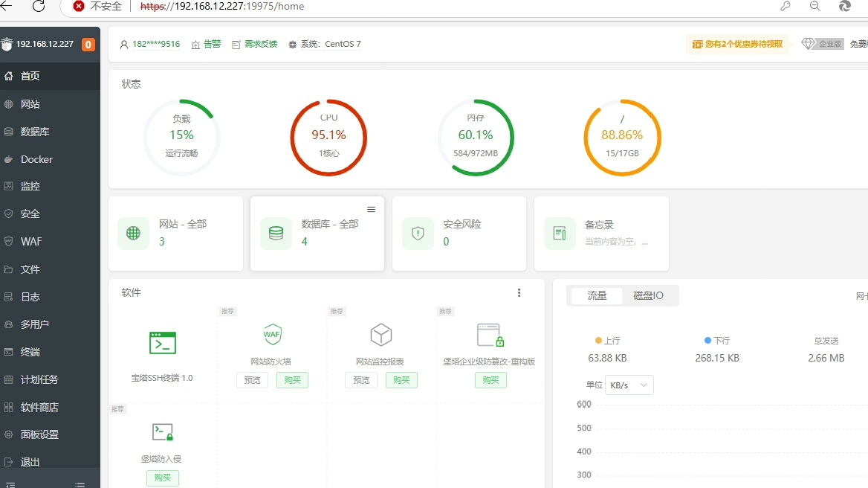
Task: Switch to the 流量 traffic tab
Action: (x=597, y=296)
